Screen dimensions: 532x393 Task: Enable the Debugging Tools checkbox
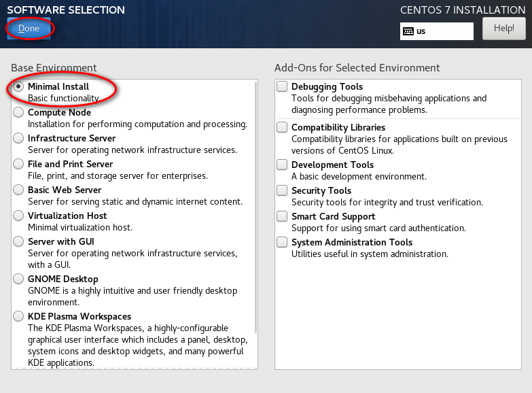coord(282,86)
